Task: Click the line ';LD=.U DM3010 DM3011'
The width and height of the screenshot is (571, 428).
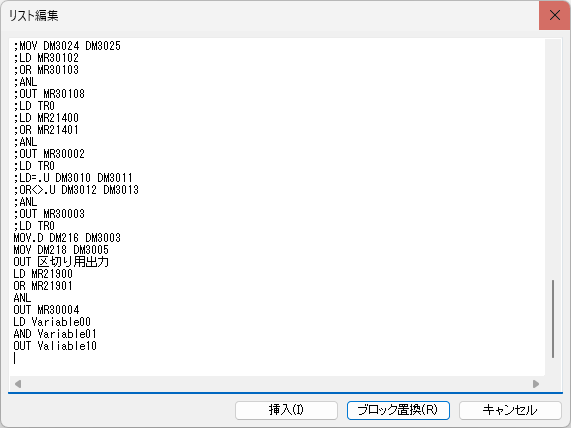Action: (73, 178)
